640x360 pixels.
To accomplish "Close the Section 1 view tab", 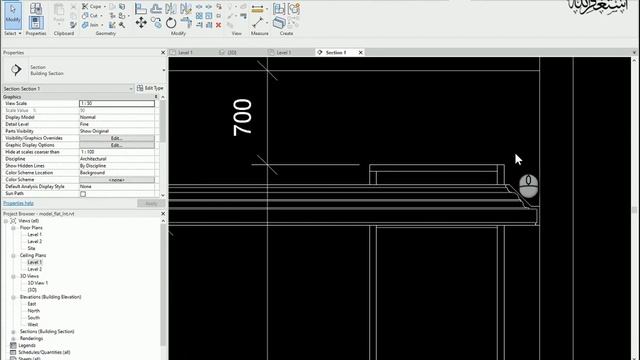I will (x=361, y=52).
